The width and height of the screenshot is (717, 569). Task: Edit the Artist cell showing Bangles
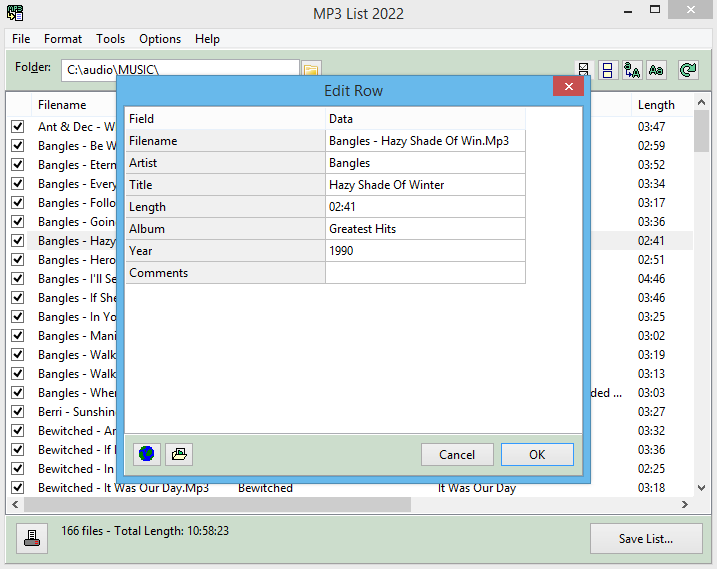coord(425,163)
